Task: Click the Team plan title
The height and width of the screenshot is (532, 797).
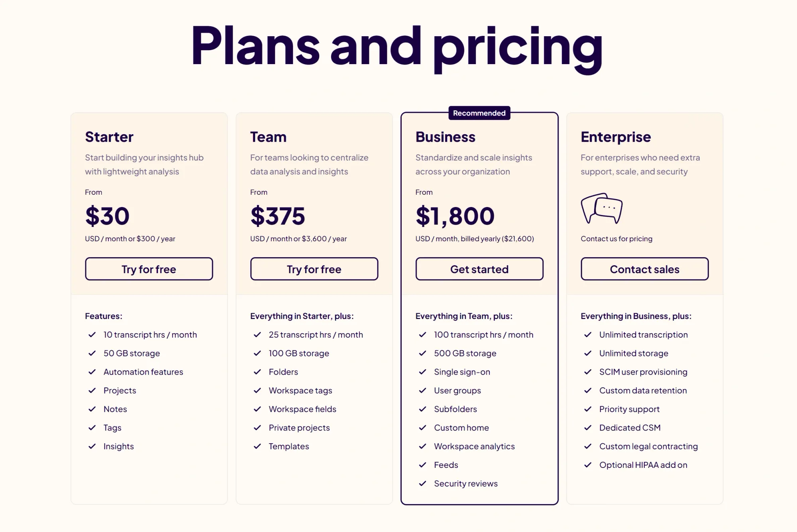Action: point(268,137)
